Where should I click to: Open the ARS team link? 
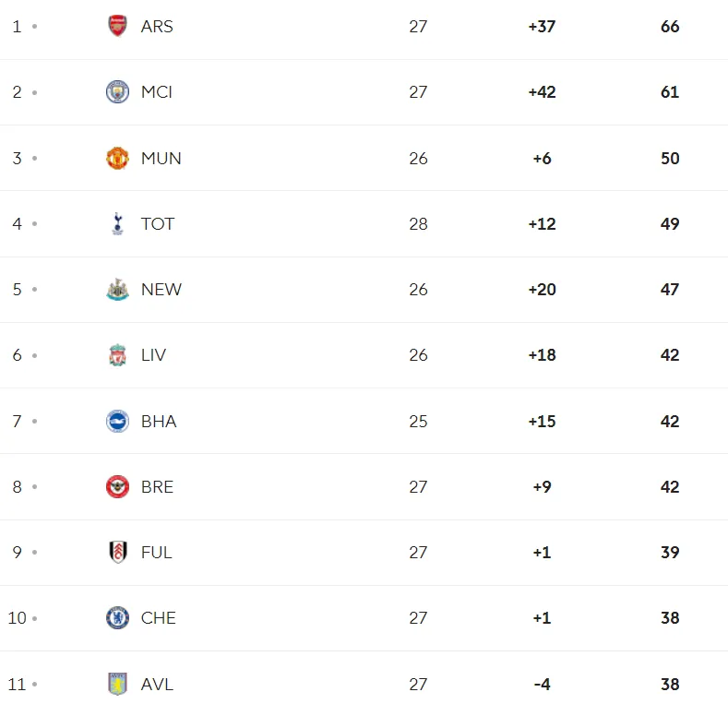tap(157, 27)
